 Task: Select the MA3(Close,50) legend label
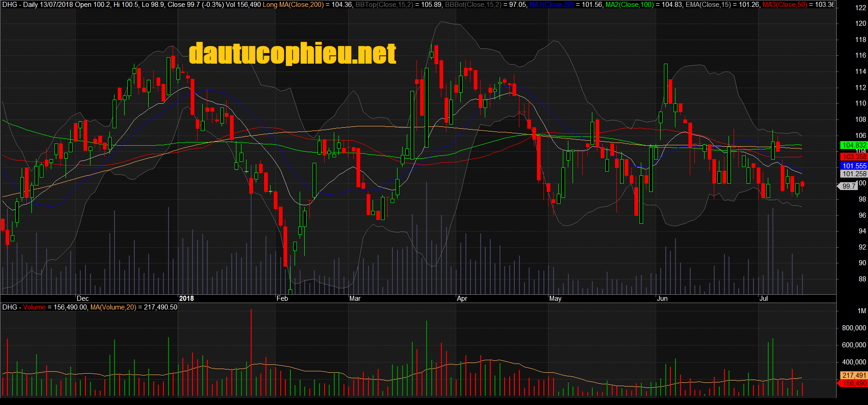(784, 5)
